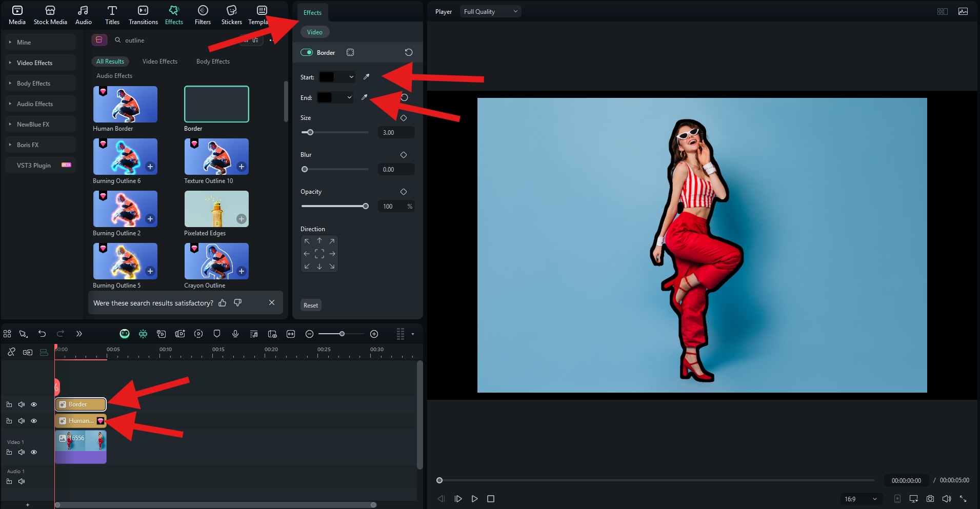
Task: Pick Start color with the eyedropper
Action: click(366, 77)
